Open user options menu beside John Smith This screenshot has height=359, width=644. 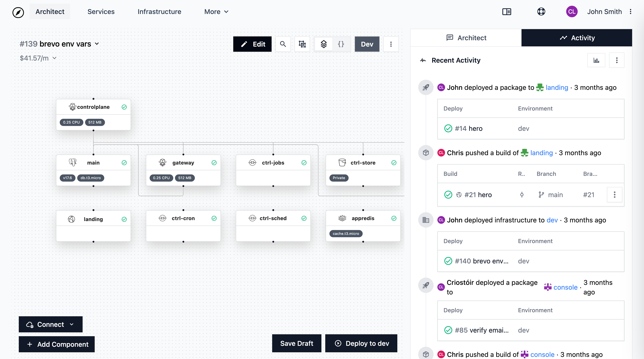coord(631,12)
